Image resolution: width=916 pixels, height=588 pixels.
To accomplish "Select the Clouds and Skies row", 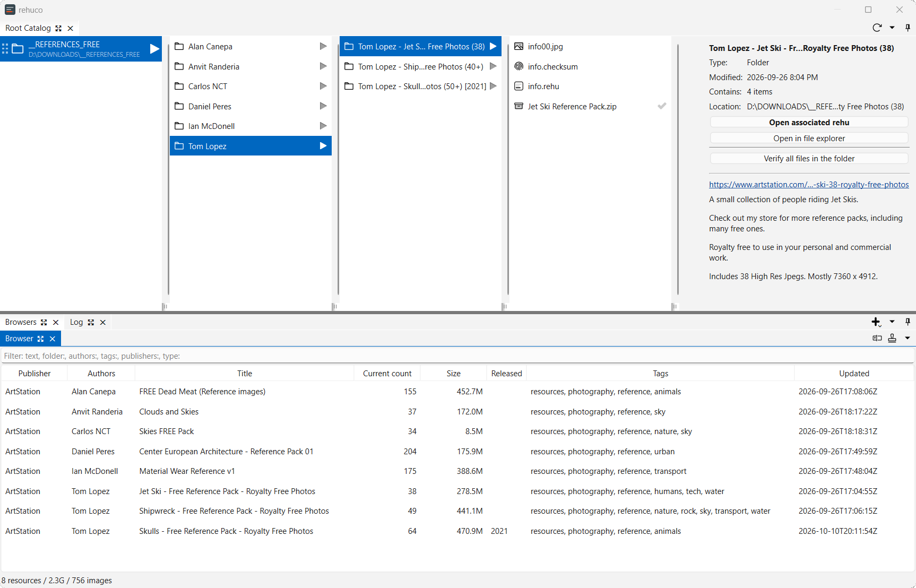I will [x=457, y=412].
